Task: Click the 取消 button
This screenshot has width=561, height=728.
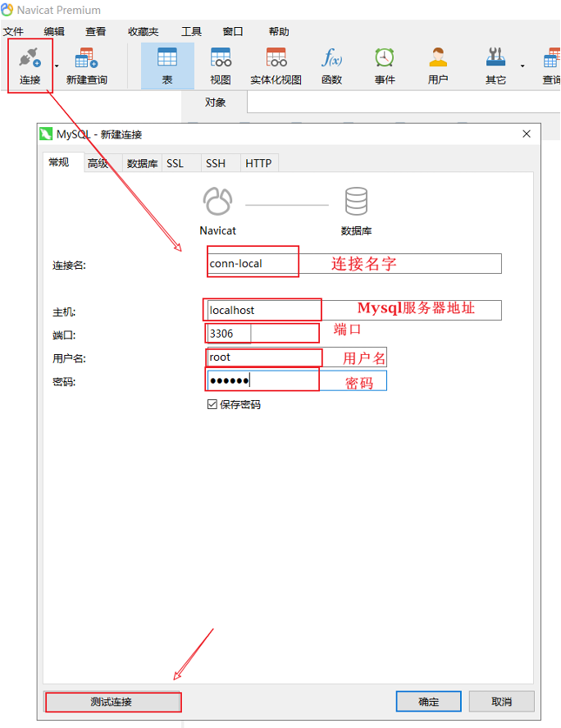Action: point(502,702)
